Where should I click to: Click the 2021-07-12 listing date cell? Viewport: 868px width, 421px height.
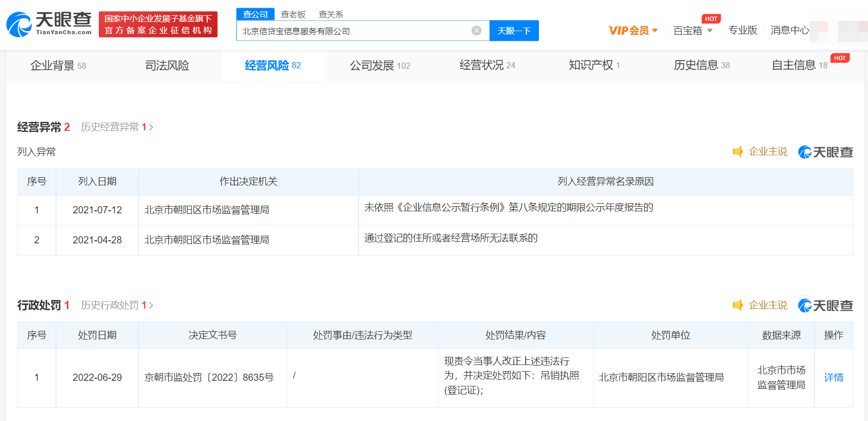[x=97, y=210]
